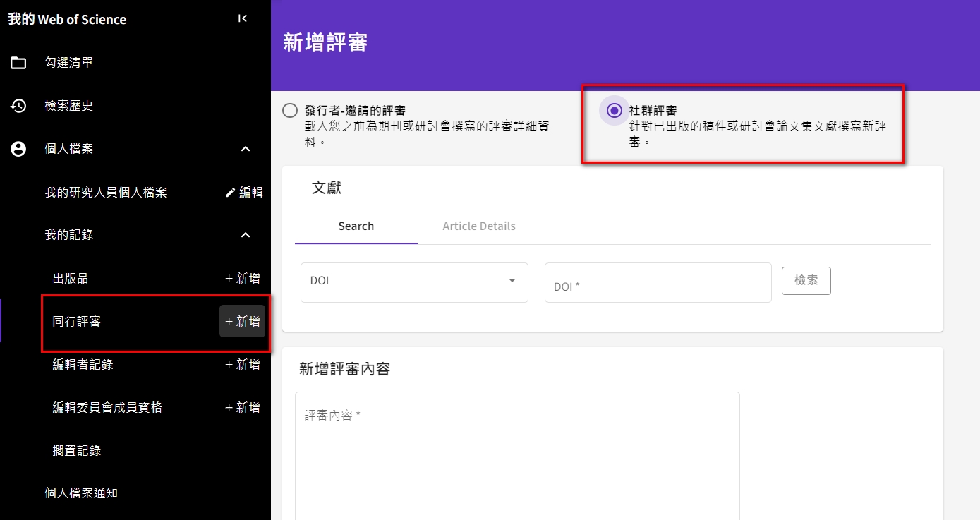Click the 我的 Web of Science title
The width and height of the screenshot is (980, 520).
(x=67, y=19)
